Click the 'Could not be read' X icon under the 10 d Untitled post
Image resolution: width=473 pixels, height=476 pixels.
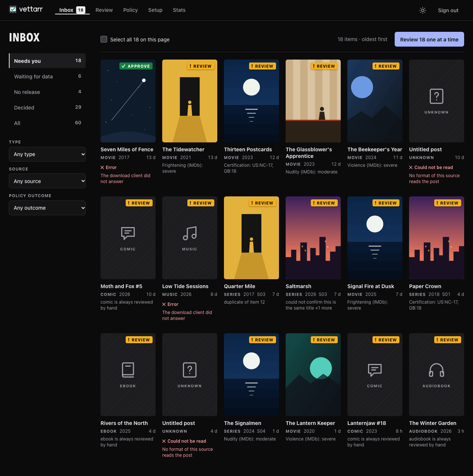click(411, 168)
